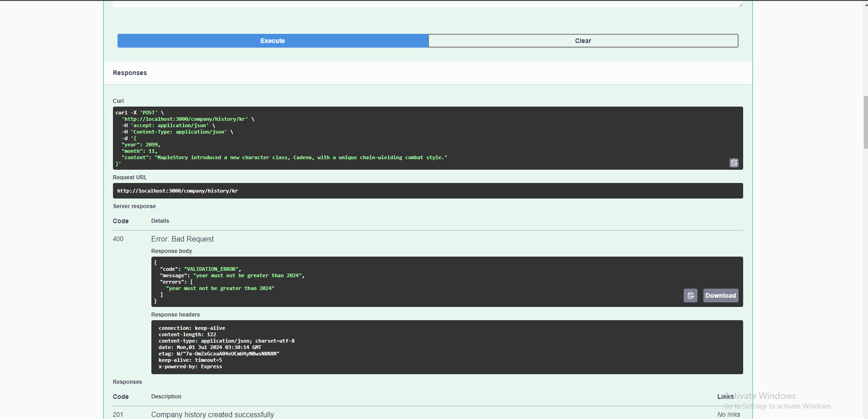
Task: Click the 'Response headers' label
Action: click(x=176, y=315)
